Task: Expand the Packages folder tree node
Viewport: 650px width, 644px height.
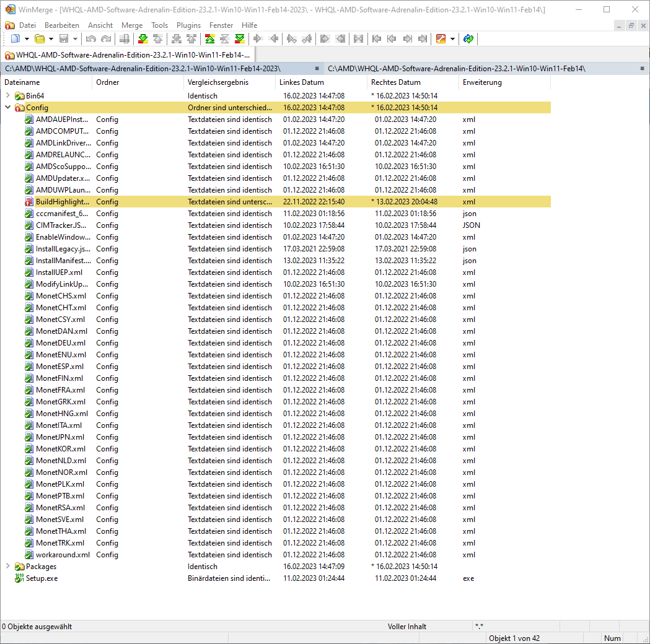Action: [x=7, y=566]
